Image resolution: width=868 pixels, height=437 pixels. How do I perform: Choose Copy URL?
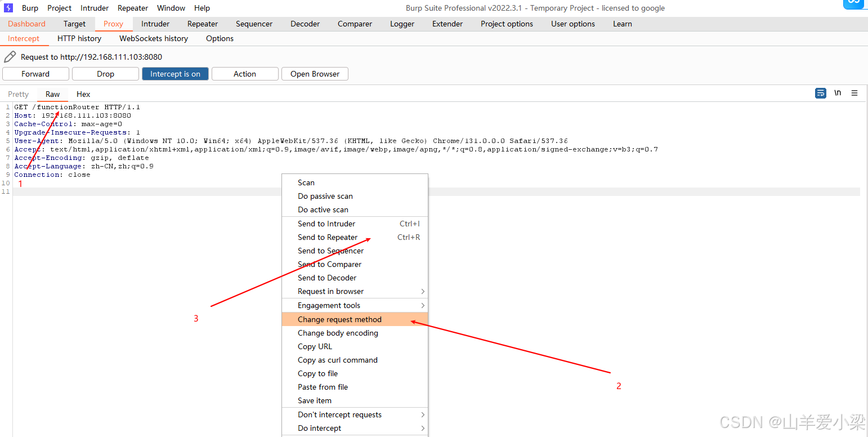355,346
